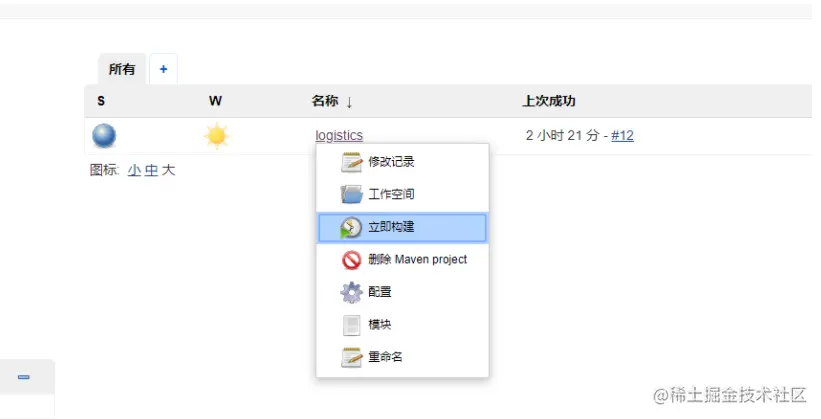Sort by the 上次成功 column header
Screen dimensions: 821x419
pyautogui.click(x=549, y=101)
